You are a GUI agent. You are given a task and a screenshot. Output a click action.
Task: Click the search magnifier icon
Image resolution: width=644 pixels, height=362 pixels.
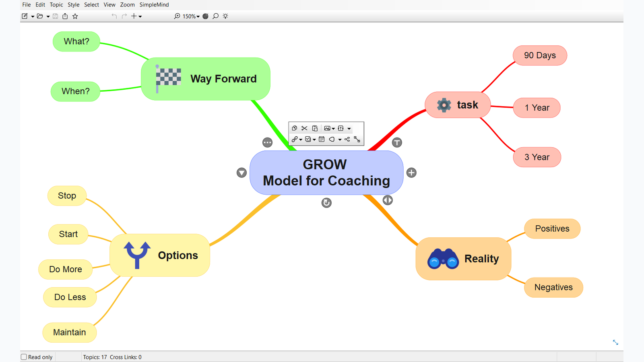216,16
